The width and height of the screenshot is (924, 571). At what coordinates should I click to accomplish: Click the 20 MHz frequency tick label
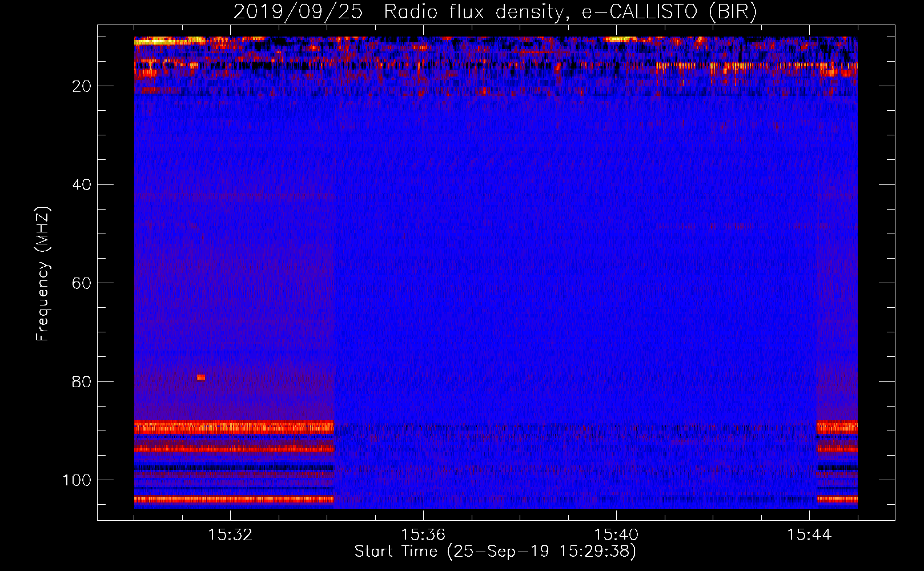click(82, 86)
